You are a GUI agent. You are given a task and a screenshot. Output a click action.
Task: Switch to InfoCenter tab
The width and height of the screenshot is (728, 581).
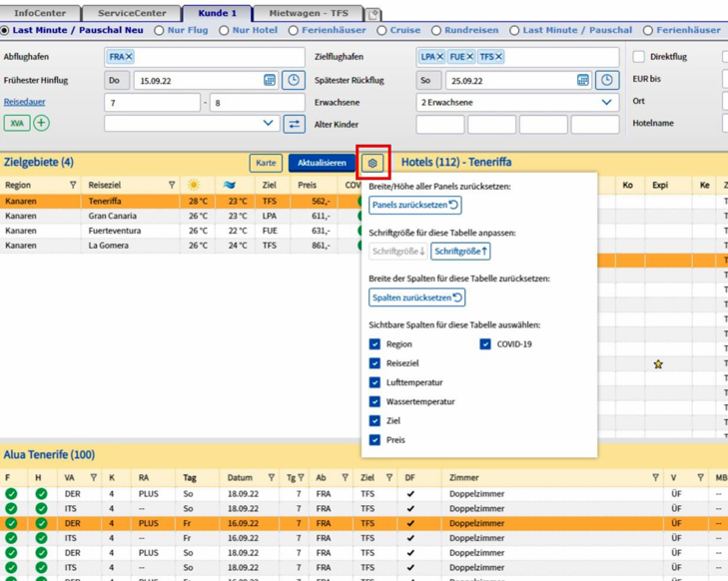40,13
